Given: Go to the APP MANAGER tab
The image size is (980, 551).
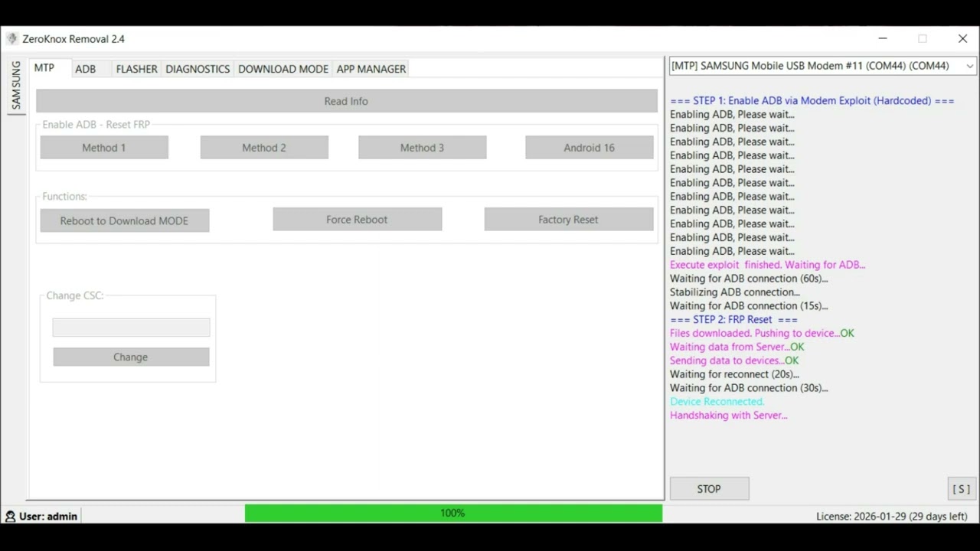Looking at the screenshot, I should pos(371,69).
